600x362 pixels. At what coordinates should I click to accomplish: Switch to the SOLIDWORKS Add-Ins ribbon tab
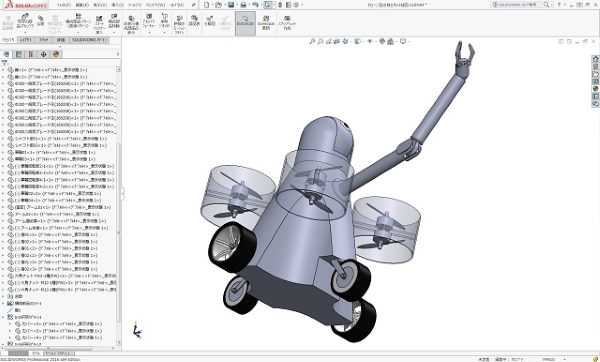(90, 40)
